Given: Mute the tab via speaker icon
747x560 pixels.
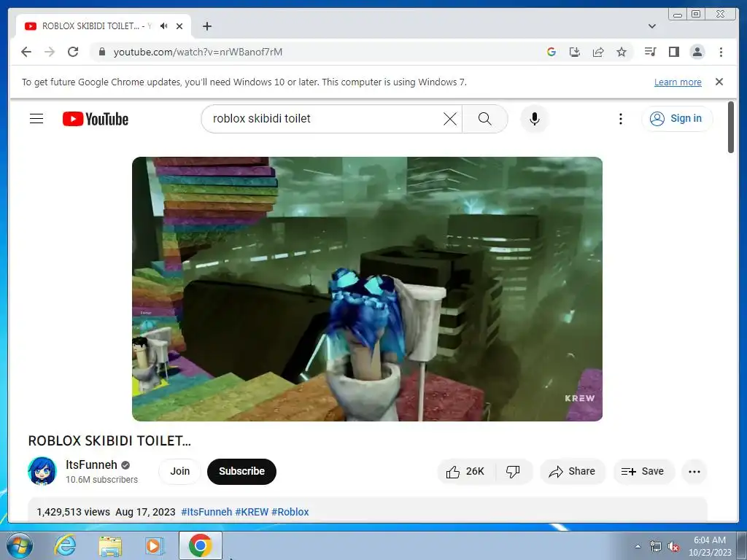Looking at the screenshot, I should point(164,26).
